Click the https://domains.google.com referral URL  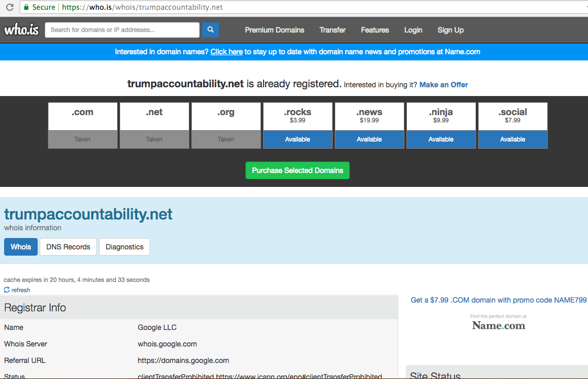tap(183, 360)
